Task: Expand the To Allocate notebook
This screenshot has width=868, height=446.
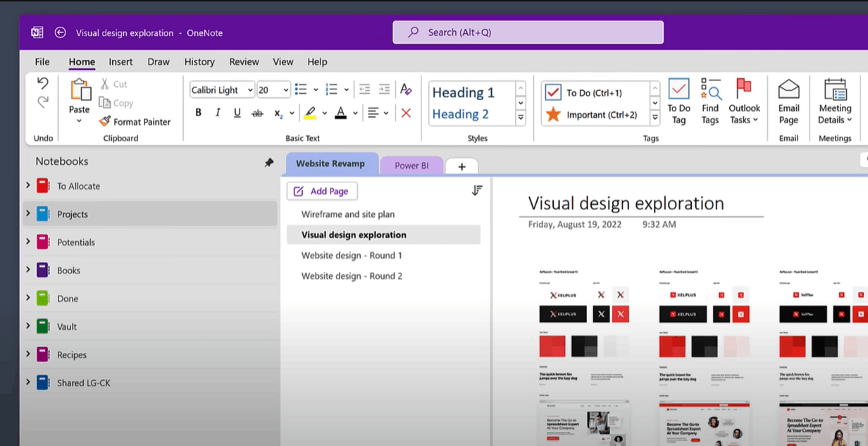Action: (x=28, y=185)
